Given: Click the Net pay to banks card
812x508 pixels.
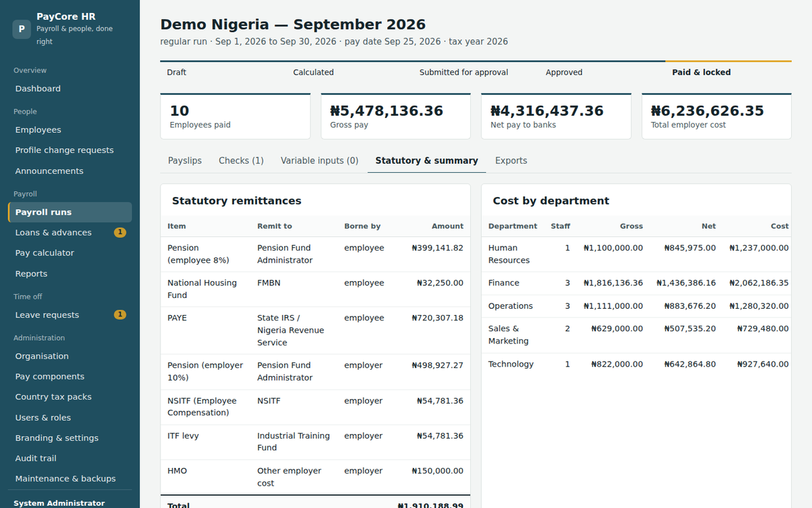Looking at the screenshot, I should coord(556,117).
